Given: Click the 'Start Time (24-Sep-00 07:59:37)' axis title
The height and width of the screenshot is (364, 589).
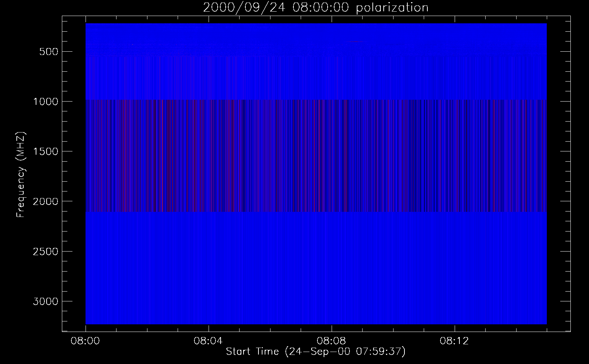Looking at the screenshot, I should pos(316,352).
